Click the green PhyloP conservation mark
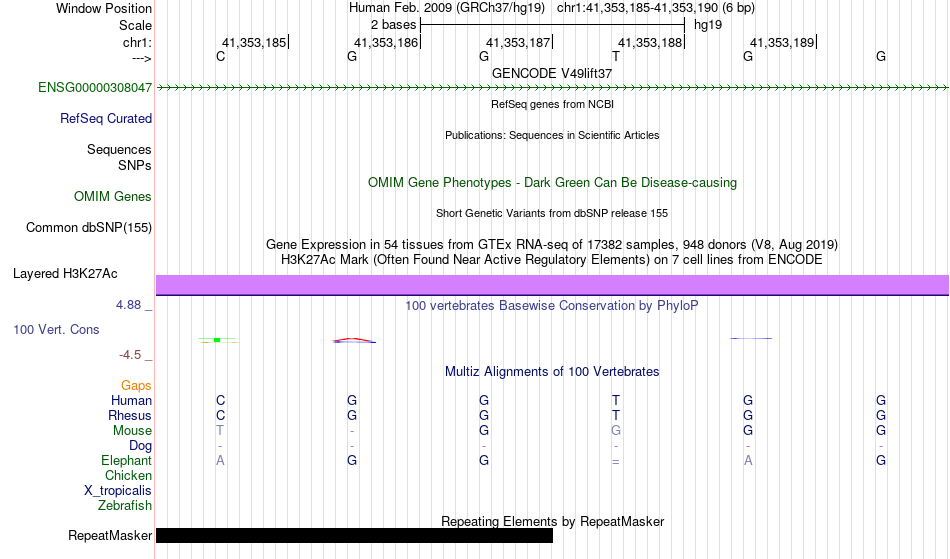The width and height of the screenshot is (950, 559). point(218,340)
